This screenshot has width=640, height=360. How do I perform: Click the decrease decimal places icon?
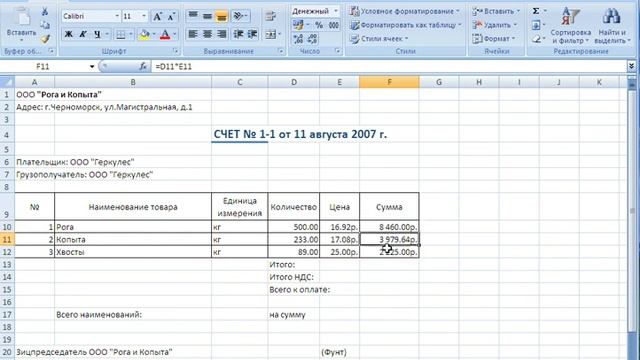312,39
